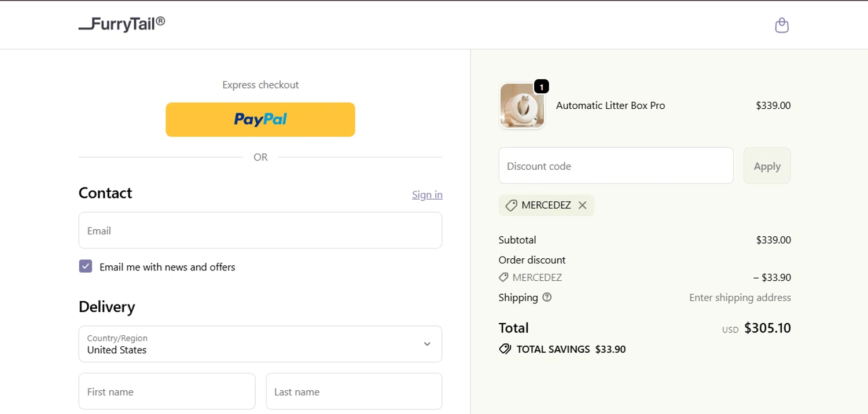Click the Express checkout label

[x=260, y=85]
